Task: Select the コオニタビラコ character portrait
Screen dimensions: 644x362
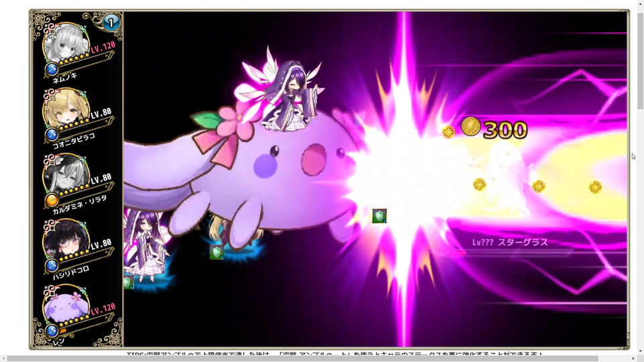Action: (x=66, y=109)
